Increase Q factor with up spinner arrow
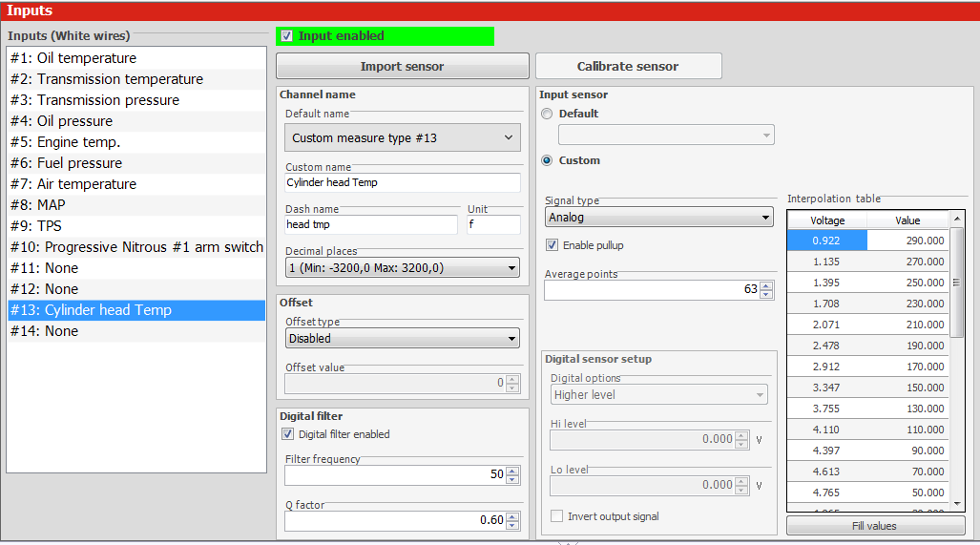 512,516
